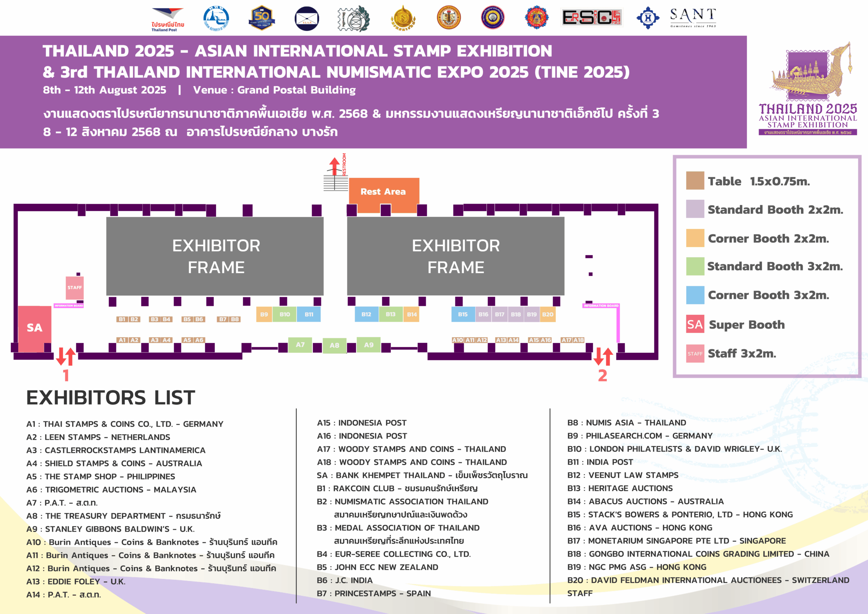This screenshot has height=614, width=868.
Task: Select booth B10 on the floor plan
Action: [285, 314]
